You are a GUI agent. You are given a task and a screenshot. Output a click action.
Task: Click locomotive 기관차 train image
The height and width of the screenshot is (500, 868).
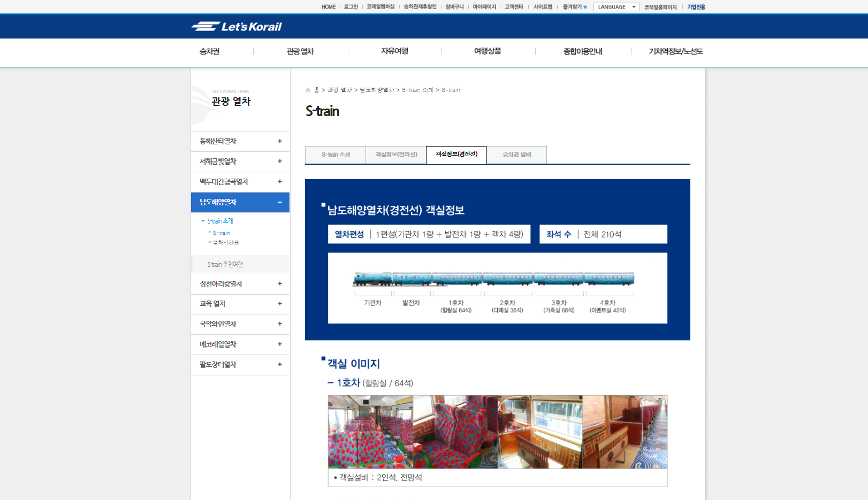point(372,279)
